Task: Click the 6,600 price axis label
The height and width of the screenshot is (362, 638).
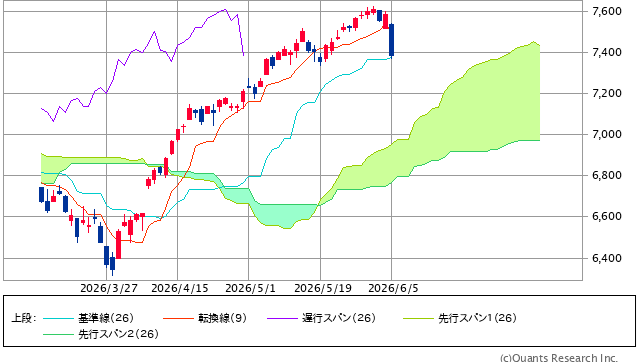Action: [607, 216]
